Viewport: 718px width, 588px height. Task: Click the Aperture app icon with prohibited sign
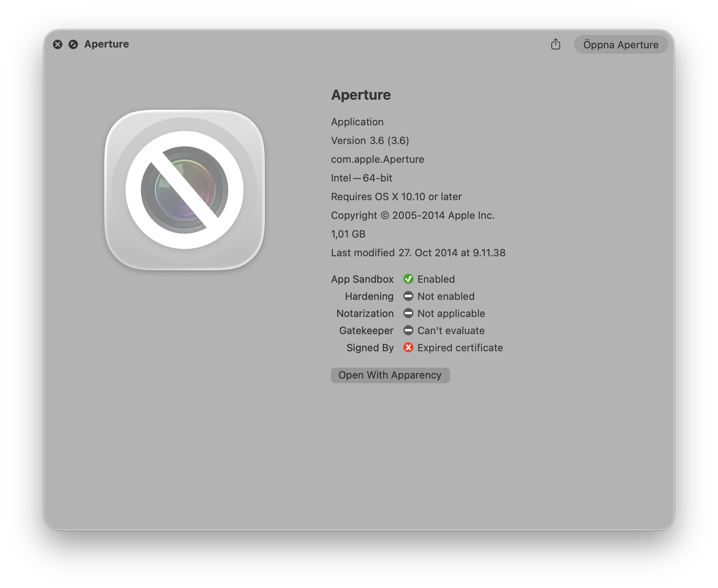coord(185,190)
